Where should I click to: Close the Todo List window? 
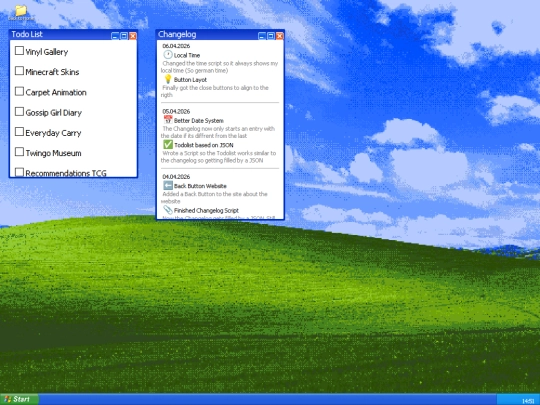(x=133, y=36)
